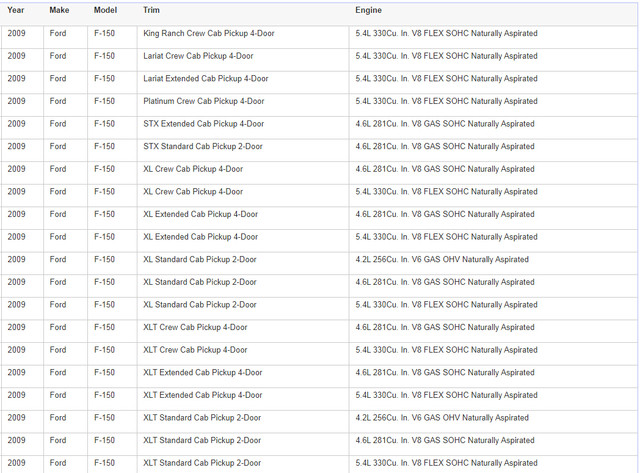Select XLT Extended Cab trim with 5.4L engine
The width and height of the screenshot is (640, 473).
point(202,395)
